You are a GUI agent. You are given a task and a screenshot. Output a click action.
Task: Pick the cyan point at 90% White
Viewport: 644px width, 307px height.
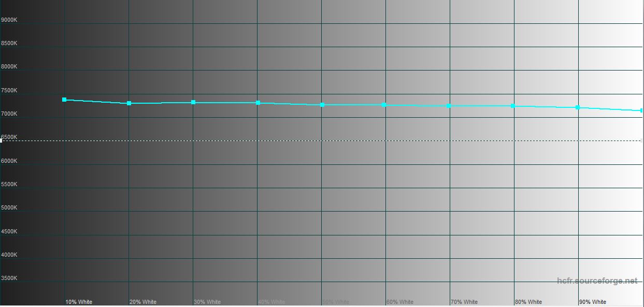tap(578, 107)
